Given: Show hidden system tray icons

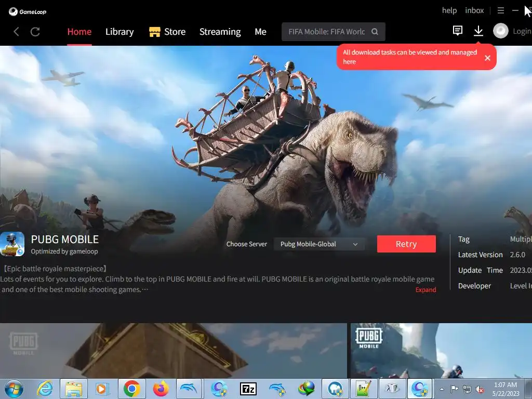Looking at the screenshot, I should tap(442, 389).
